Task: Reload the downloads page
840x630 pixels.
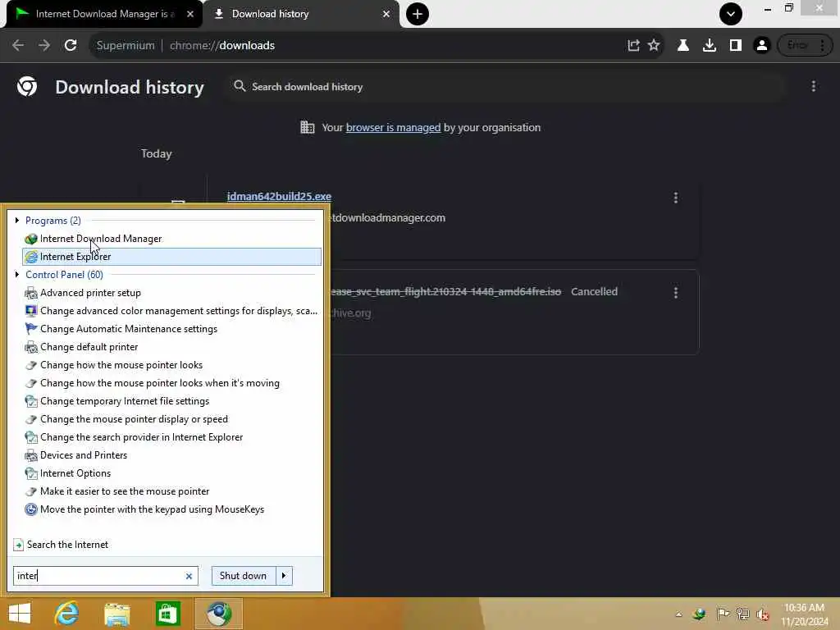Action: (x=71, y=46)
